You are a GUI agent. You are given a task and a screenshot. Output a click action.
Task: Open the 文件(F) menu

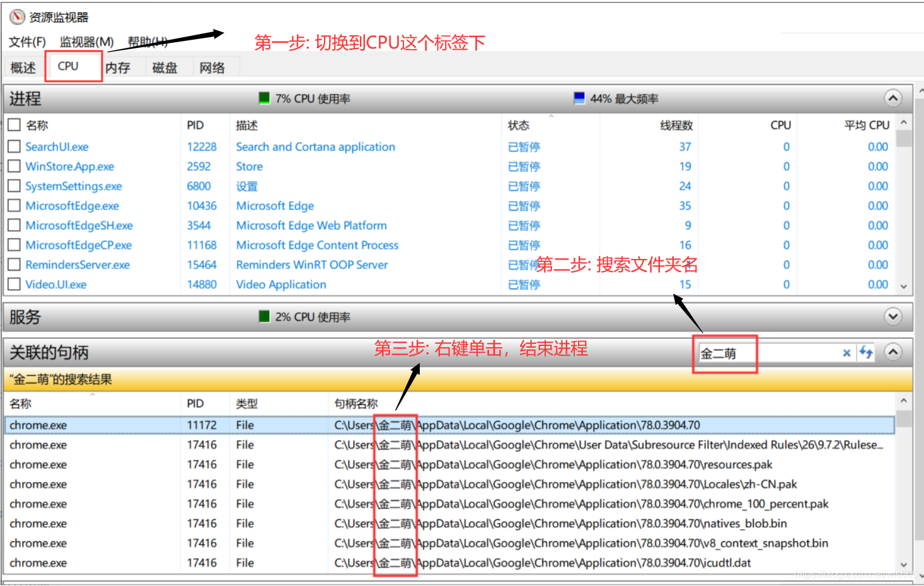(x=27, y=42)
